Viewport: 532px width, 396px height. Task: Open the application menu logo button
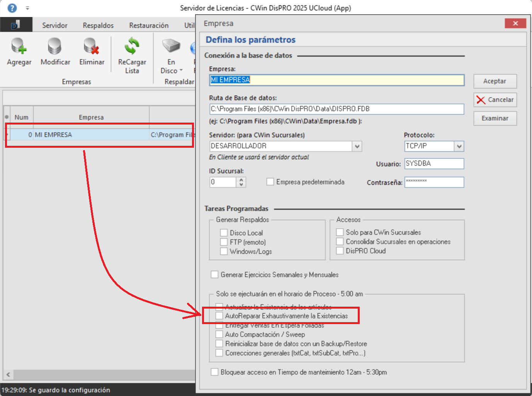coord(16,25)
